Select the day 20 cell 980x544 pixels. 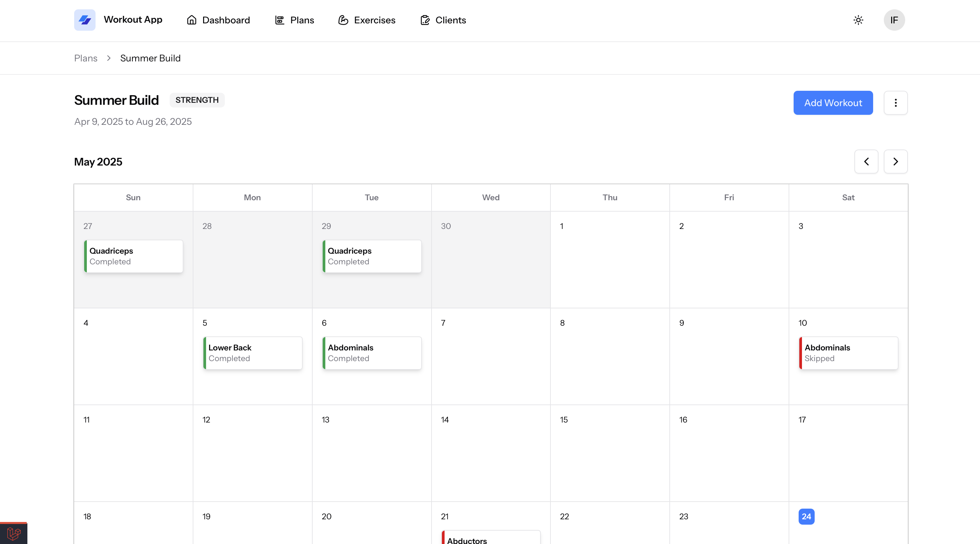372,523
